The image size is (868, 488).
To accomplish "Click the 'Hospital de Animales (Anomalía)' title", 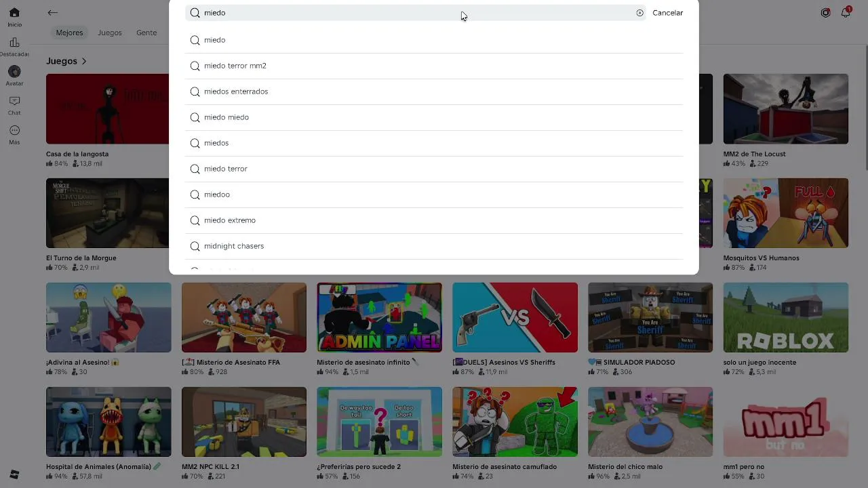I will pos(103,467).
